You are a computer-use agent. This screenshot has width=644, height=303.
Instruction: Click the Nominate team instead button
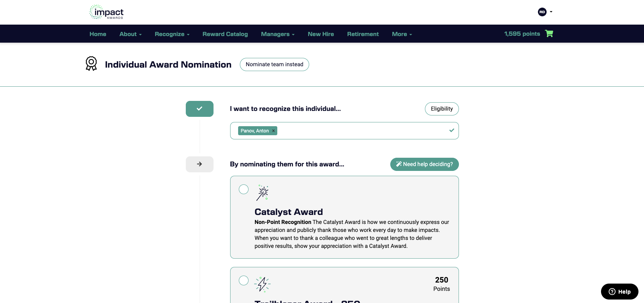pyautogui.click(x=275, y=64)
